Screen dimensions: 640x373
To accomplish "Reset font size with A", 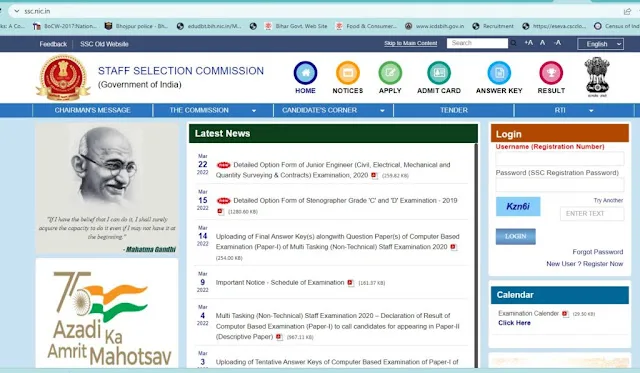I will click(542, 42).
